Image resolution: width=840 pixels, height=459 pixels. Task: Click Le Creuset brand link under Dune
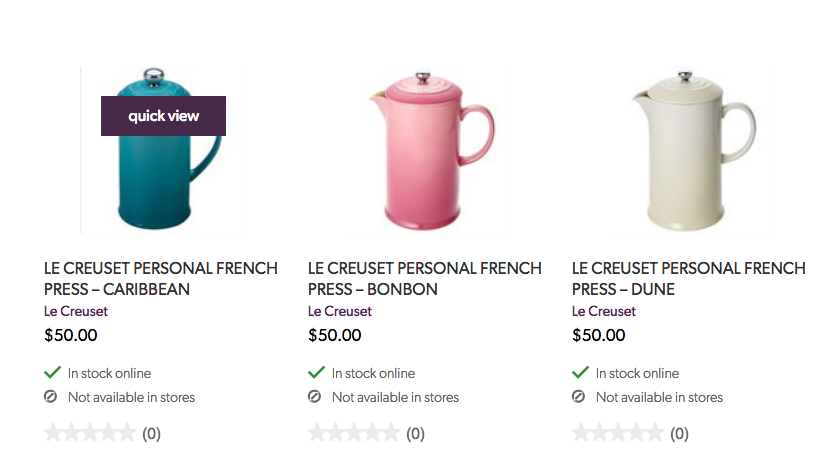(x=604, y=311)
